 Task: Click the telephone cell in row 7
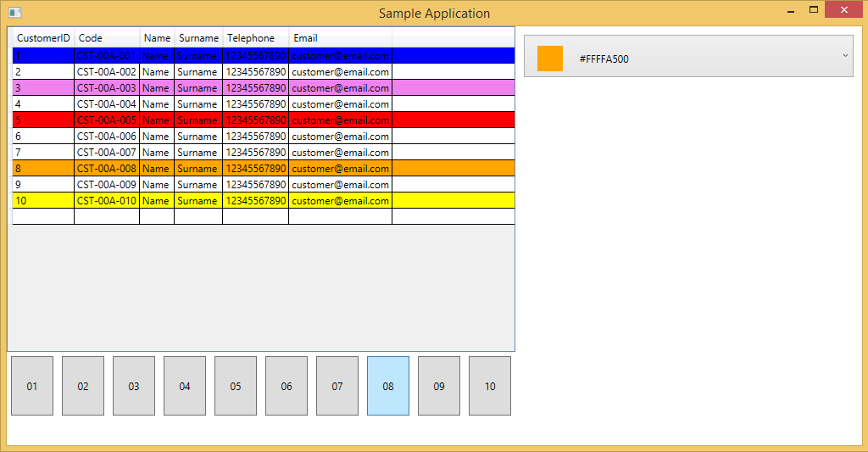(256, 153)
